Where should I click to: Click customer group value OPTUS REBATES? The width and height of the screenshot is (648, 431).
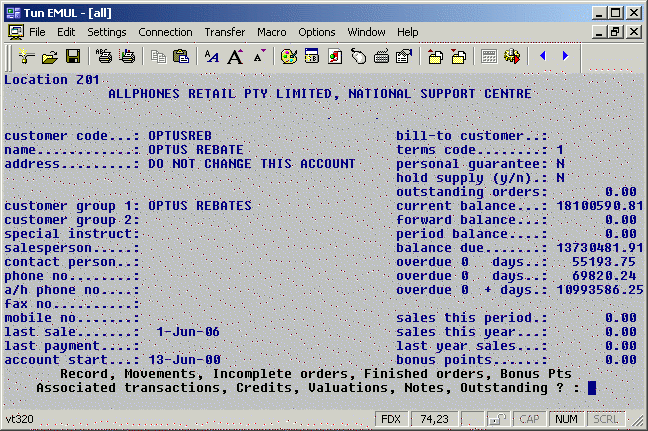pyautogui.click(x=200, y=206)
